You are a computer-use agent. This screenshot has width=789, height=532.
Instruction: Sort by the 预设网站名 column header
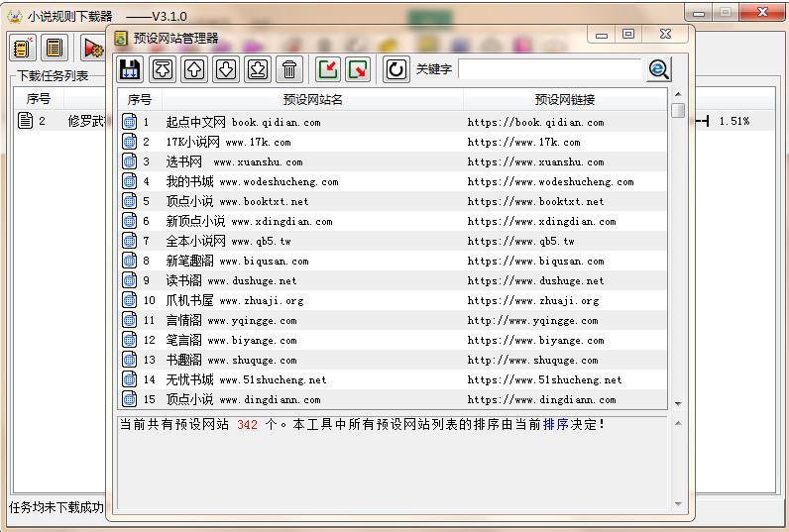point(312,99)
